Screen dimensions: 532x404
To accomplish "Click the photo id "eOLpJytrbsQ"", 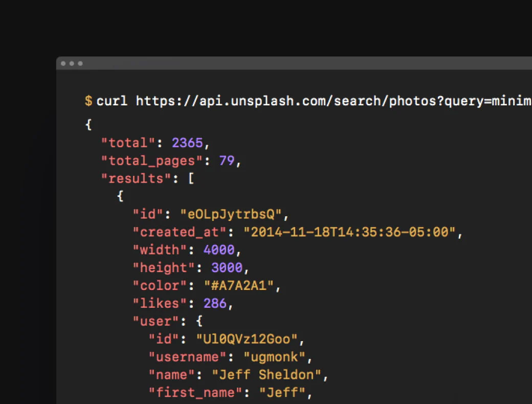I will [231, 214].
